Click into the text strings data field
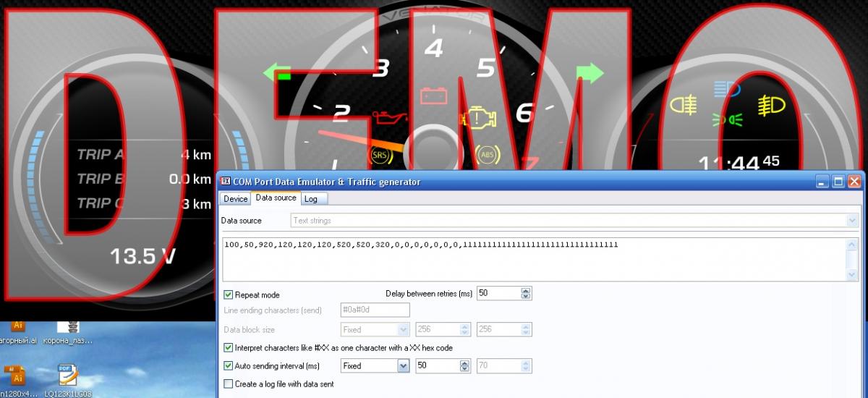Image resolution: width=868 pixels, height=398 pixels. (x=532, y=261)
